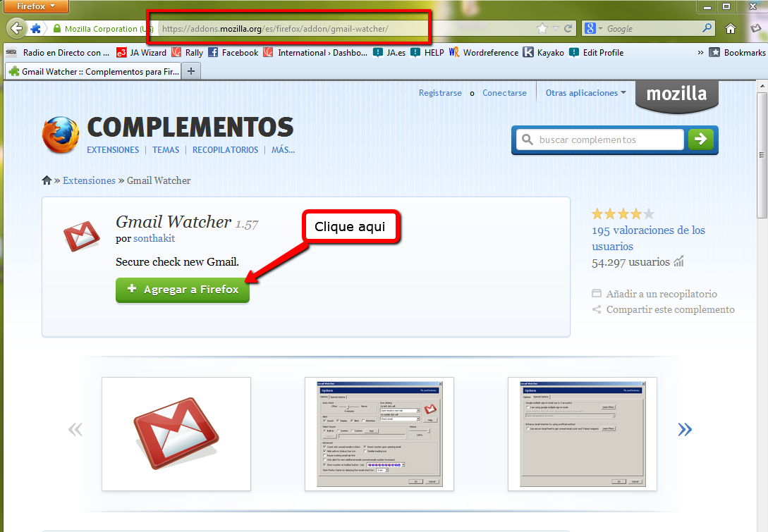Open the EXTENSIONES navigation item

[113, 150]
